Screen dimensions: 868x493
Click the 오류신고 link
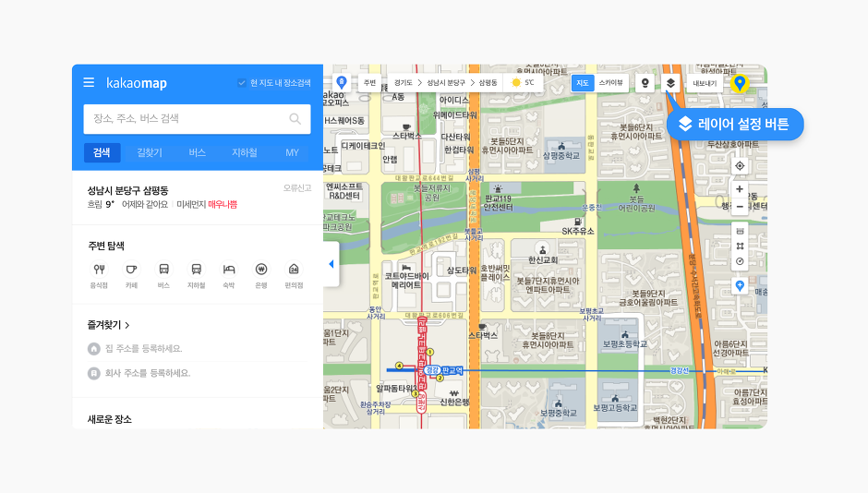[297, 188]
